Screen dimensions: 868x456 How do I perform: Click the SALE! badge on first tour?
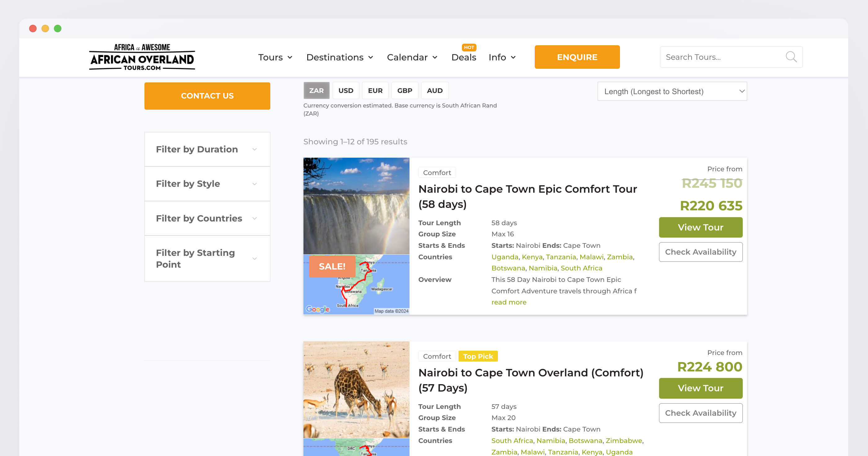coord(332,266)
